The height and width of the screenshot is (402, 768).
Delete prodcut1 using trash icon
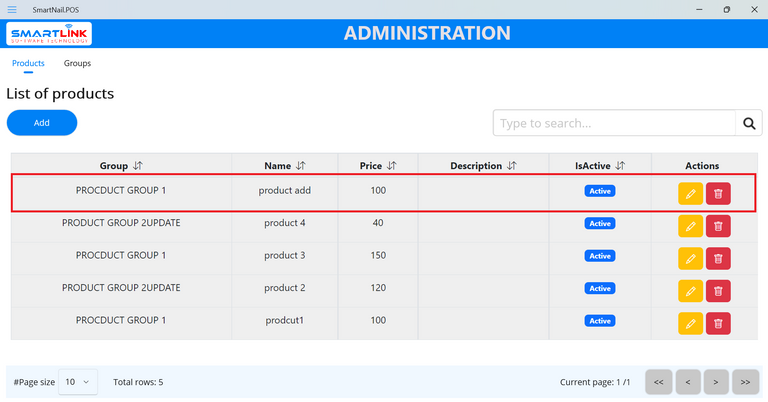pos(718,324)
